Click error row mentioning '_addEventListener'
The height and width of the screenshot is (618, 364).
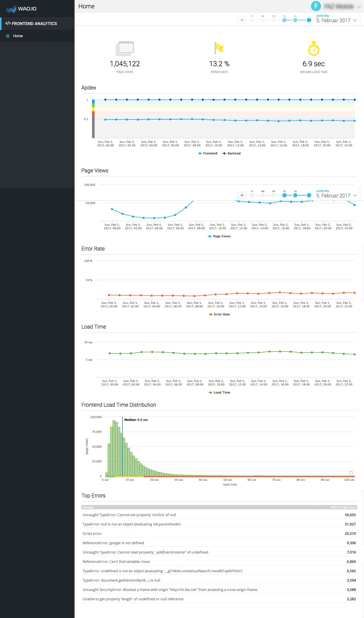point(219,552)
